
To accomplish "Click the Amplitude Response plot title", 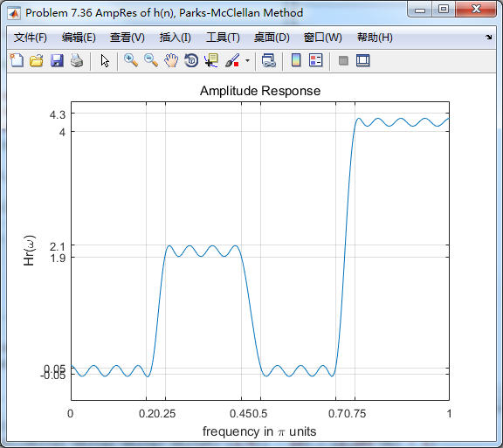I will point(260,91).
